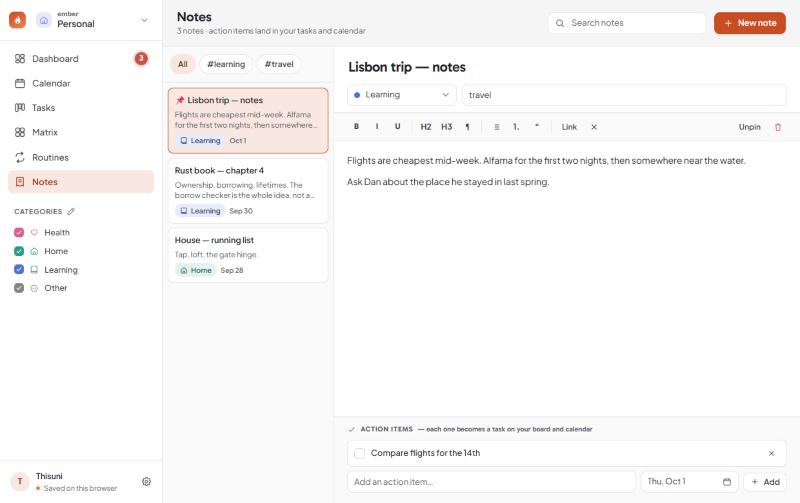This screenshot has height=503, width=800.
Task: Click the Personal workspace home icon
Action: 44,20
